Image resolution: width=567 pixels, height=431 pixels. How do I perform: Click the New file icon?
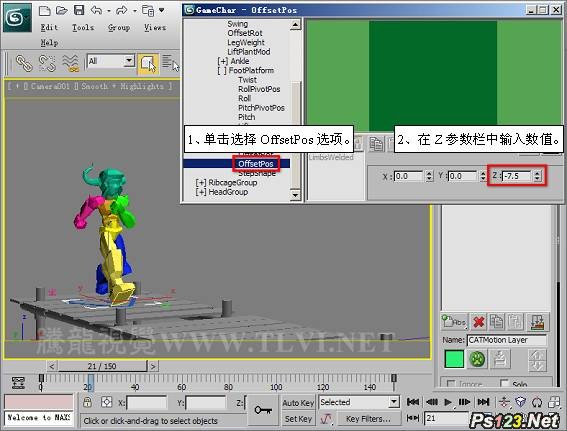[x=44, y=10]
